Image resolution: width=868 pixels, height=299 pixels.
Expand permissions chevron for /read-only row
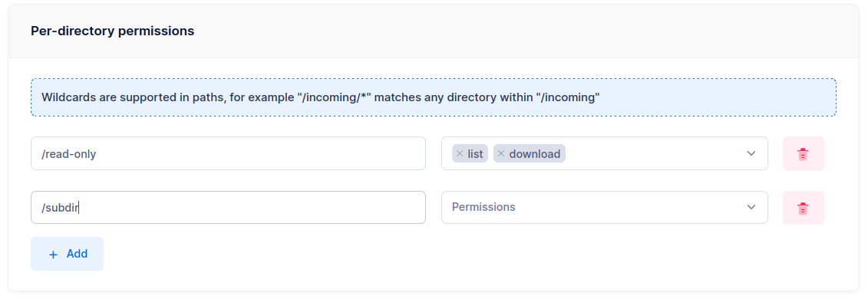[x=751, y=153]
